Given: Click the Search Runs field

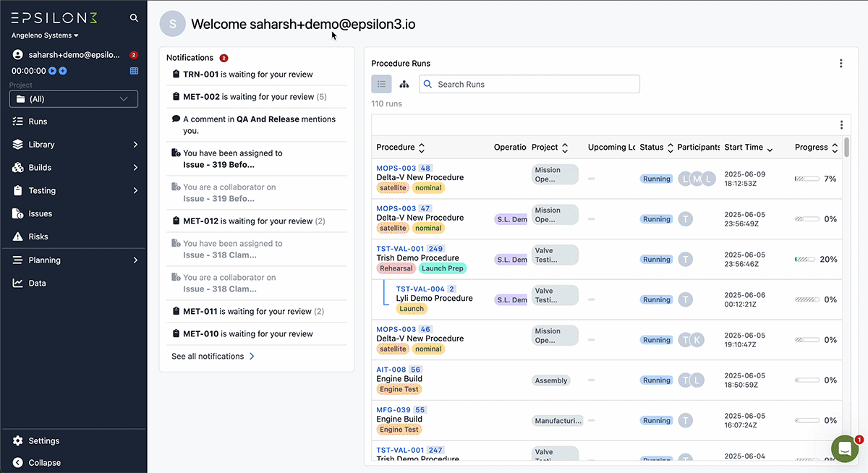Looking at the screenshot, I should 529,84.
